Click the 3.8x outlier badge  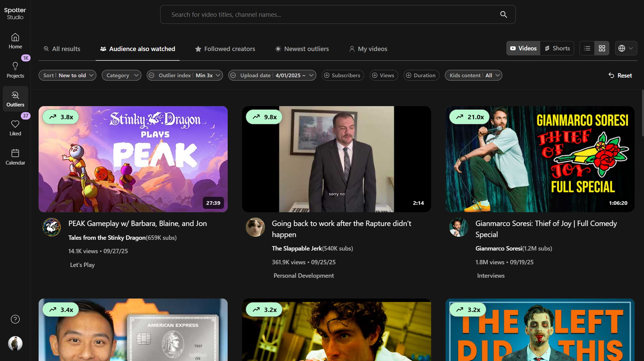(61, 117)
